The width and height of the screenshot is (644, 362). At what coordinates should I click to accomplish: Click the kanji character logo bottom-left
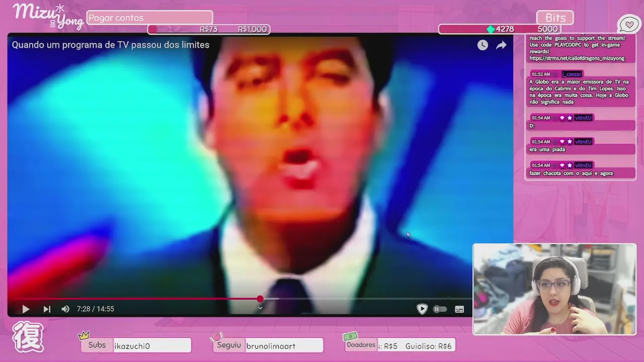click(28, 337)
